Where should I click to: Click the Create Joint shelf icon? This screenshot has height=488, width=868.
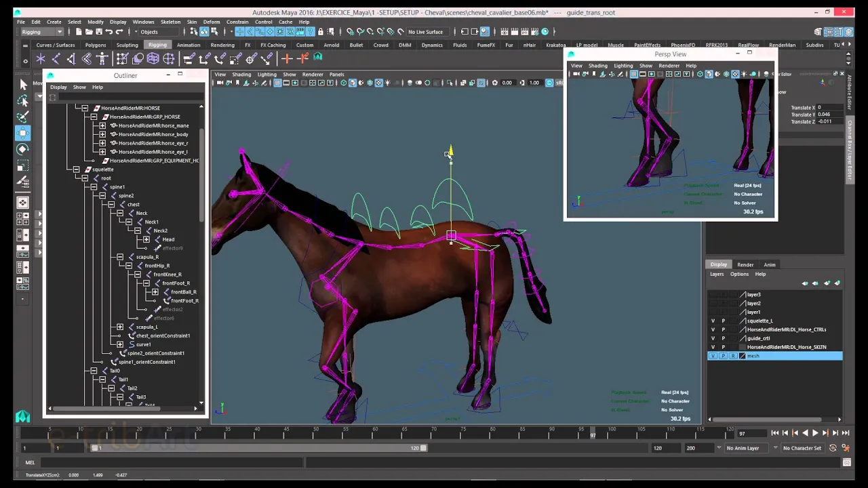56,59
